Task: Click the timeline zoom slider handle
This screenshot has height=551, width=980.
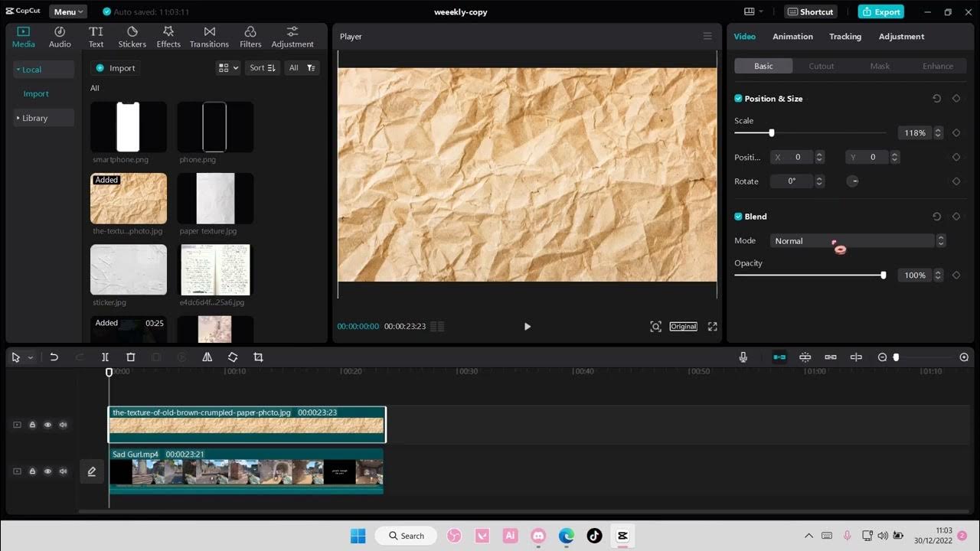Action: [x=896, y=357]
